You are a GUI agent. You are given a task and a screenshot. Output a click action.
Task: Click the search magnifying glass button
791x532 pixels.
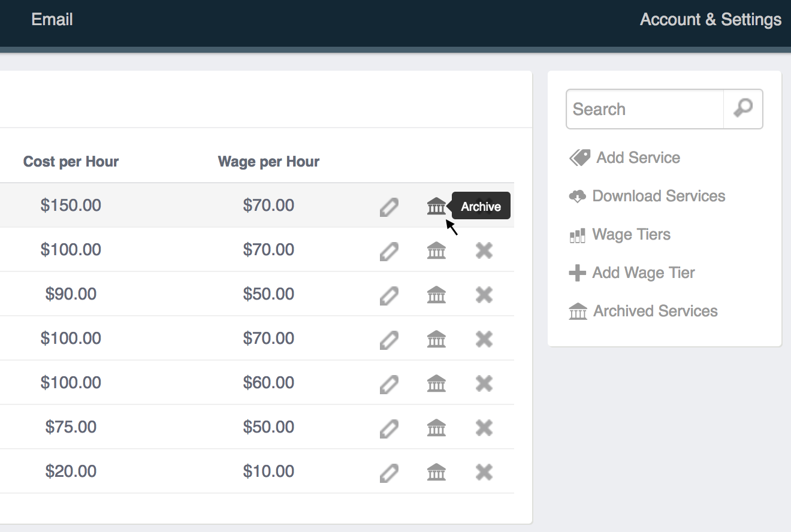(743, 109)
